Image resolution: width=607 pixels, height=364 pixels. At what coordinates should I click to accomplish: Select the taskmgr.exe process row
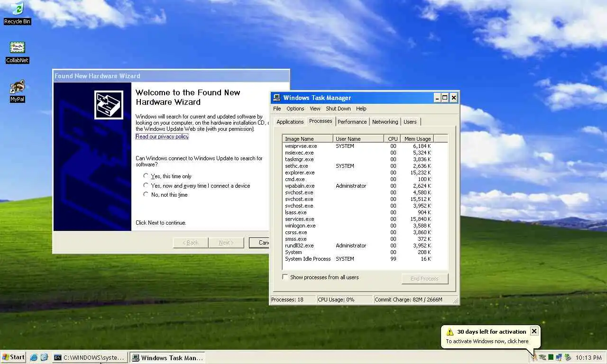tap(358, 159)
